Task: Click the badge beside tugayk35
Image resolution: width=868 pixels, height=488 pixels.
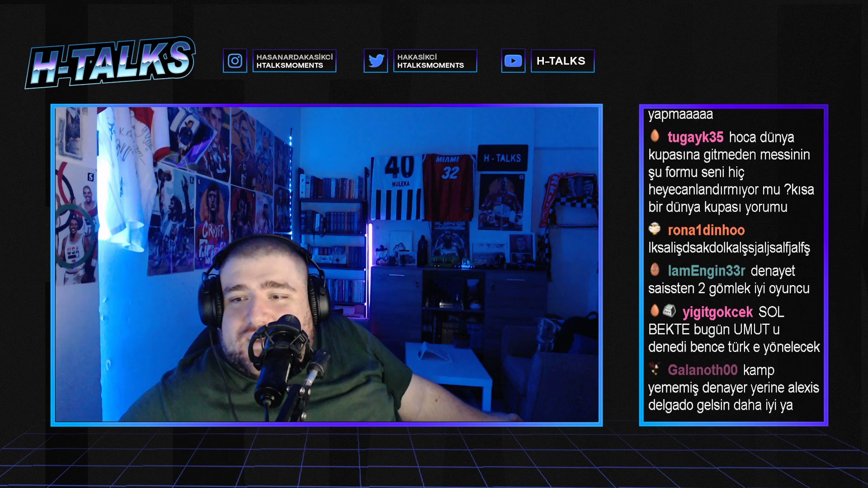Action: point(655,136)
